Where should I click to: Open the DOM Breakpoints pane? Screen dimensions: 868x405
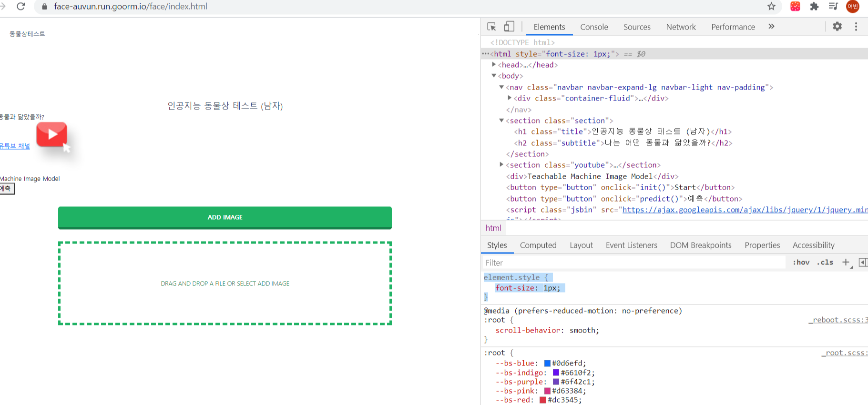tap(701, 245)
